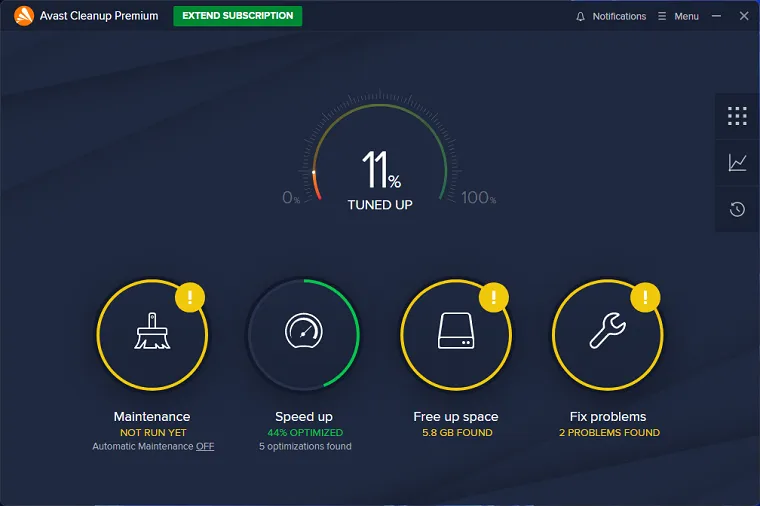This screenshot has width=760, height=506.
Task: Click the warning badge on Free up space
Action: pyautogui.click(x=493, y=297)
